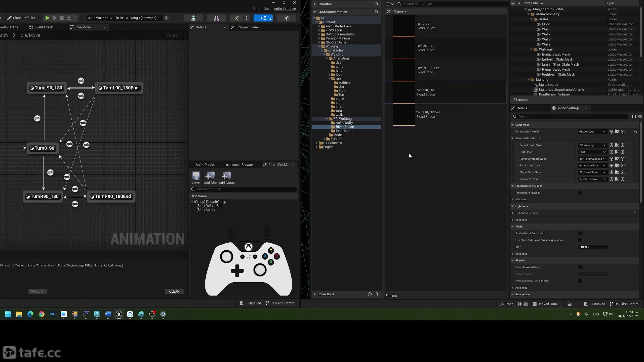Expand YuMian folder in content tree
Viewport: 644px width, 362px height.
click(x=324, y=139)
